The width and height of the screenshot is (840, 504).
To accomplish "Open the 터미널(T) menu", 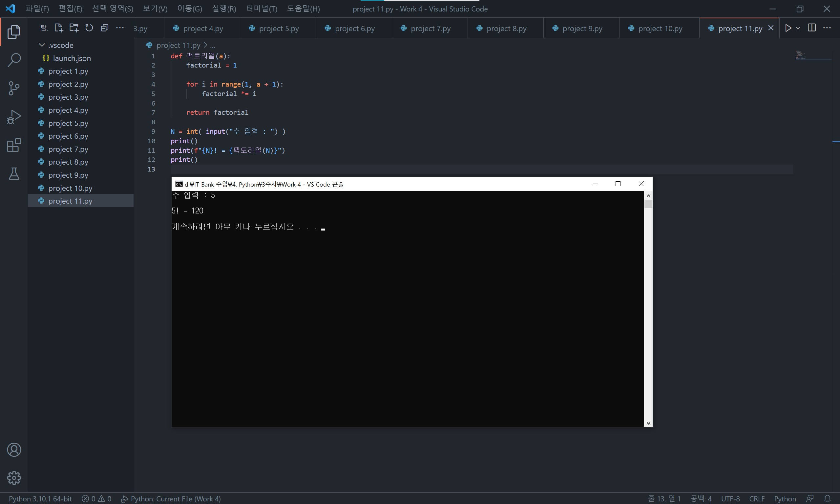I will 261,9.
